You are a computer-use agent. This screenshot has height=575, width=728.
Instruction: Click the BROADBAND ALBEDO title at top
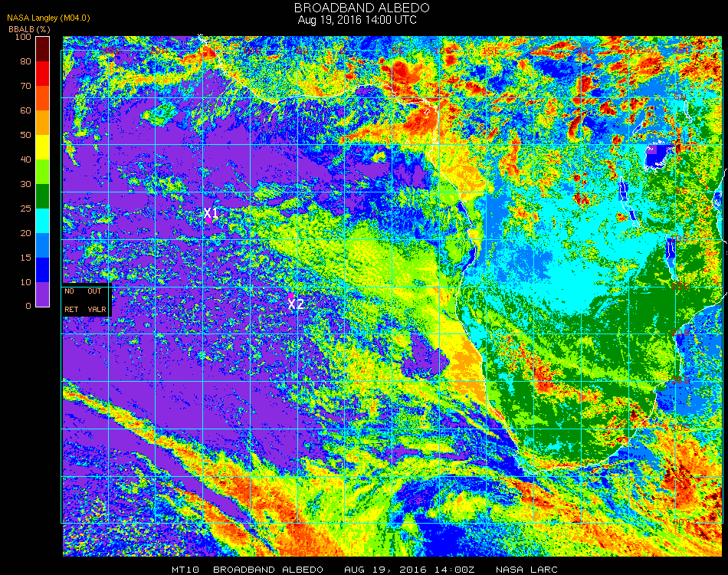(362, 8)
